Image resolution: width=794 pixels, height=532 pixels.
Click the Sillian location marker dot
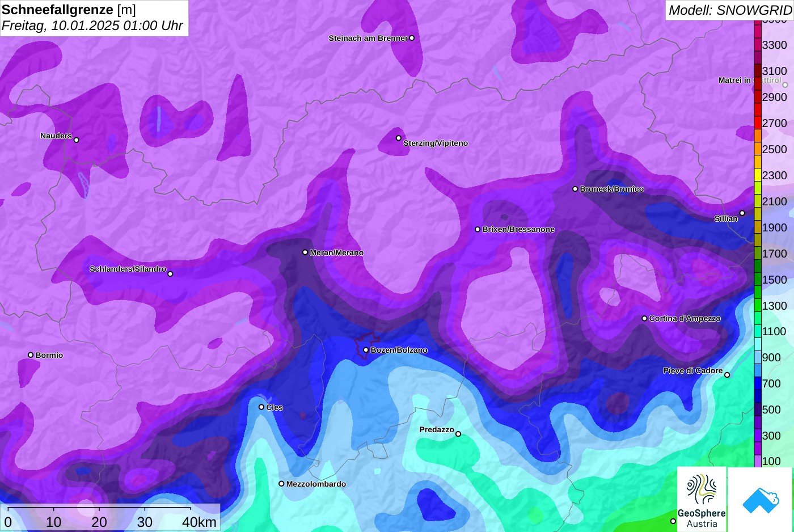(742, 213)
